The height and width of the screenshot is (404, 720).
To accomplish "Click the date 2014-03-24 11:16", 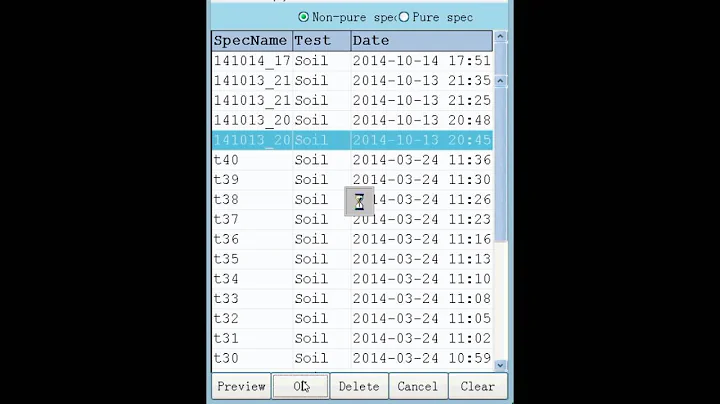I will [422, 239].
